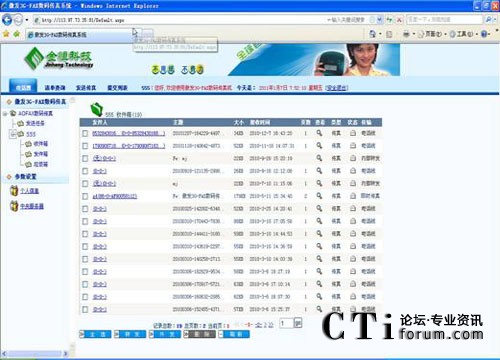Open the address bar dropdown arrow
The image size is (500, 360).
click(x=379, y=20)
